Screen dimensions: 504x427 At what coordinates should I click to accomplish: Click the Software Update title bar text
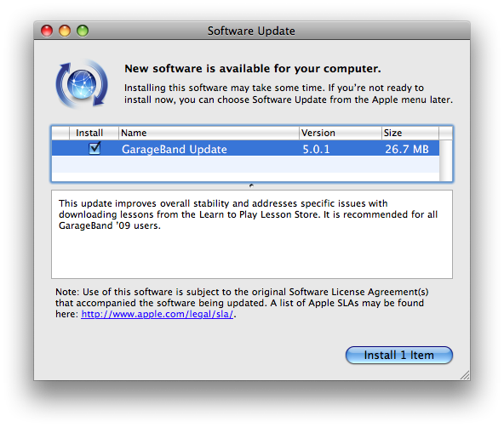(251, 31)
